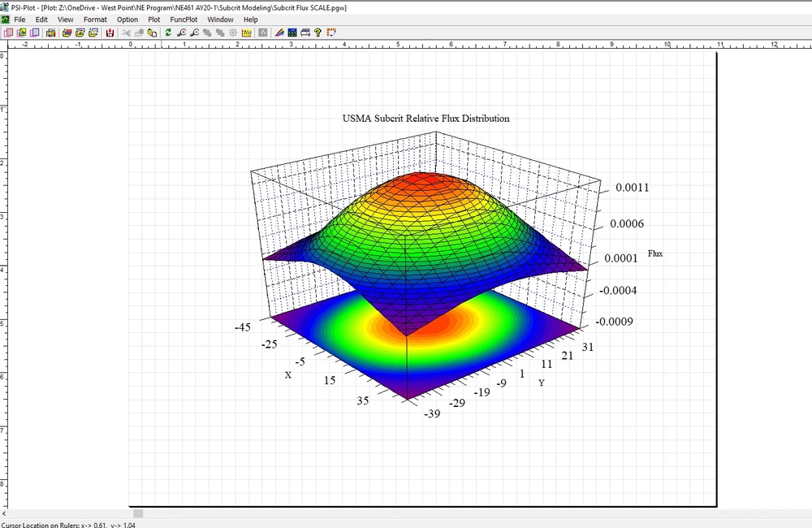Open the Option menu
Image resolution: width=812 pixels, height=528 pixels.
(127, 19)
